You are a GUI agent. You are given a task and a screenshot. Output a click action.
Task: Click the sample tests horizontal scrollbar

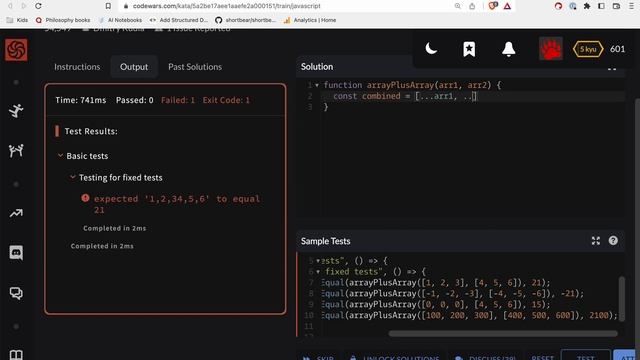(503, 333)
